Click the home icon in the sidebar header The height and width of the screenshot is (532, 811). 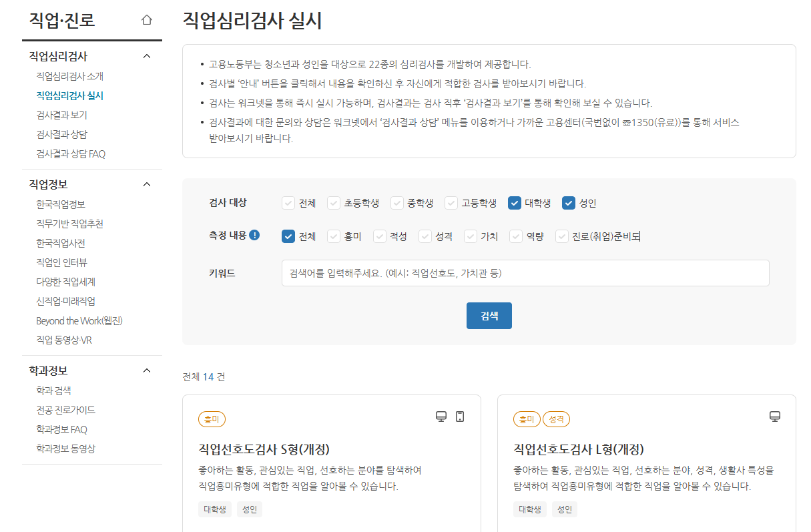pyautogui.click(x=146, y=20)
